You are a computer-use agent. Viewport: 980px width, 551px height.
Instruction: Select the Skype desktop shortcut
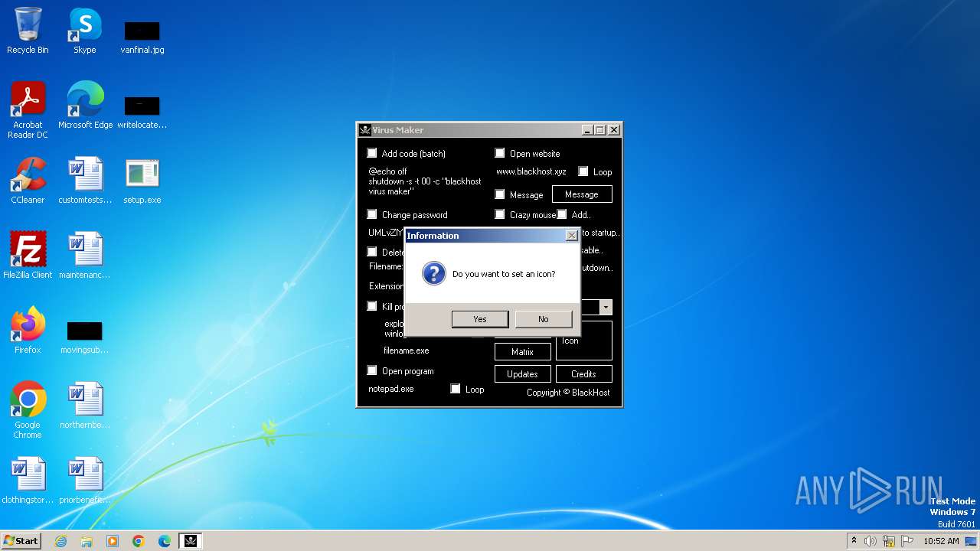[85, 31]
